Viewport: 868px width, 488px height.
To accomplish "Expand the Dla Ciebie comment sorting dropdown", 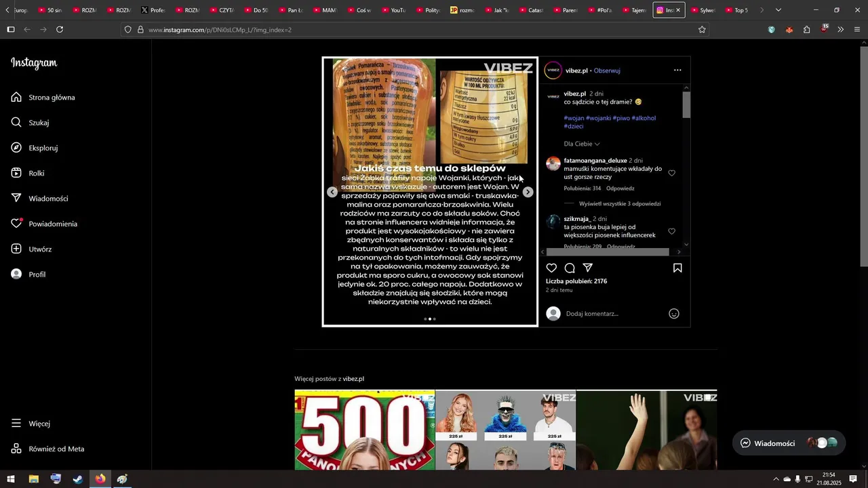I will [582, 144].
